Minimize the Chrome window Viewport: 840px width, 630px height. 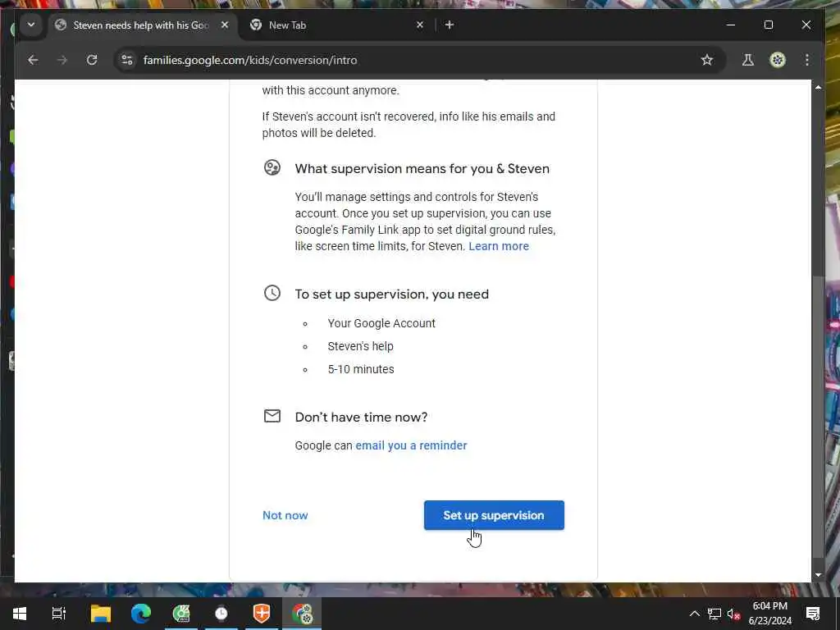(731, 25)
